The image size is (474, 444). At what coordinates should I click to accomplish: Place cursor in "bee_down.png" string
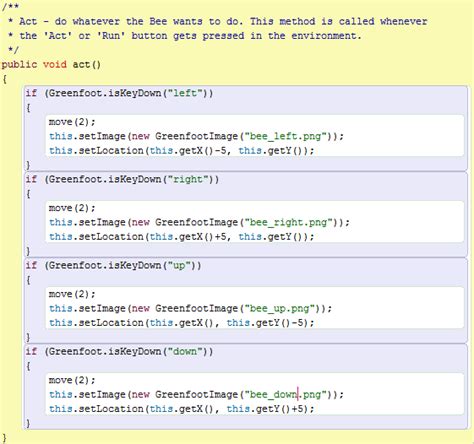[x=285, y=394]
